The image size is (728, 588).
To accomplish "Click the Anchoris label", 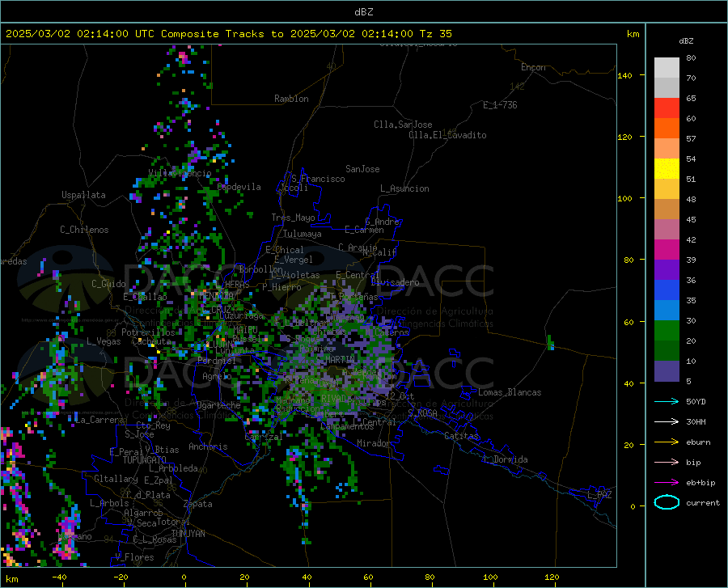I will pyautogui.click(x=208, y=446).
